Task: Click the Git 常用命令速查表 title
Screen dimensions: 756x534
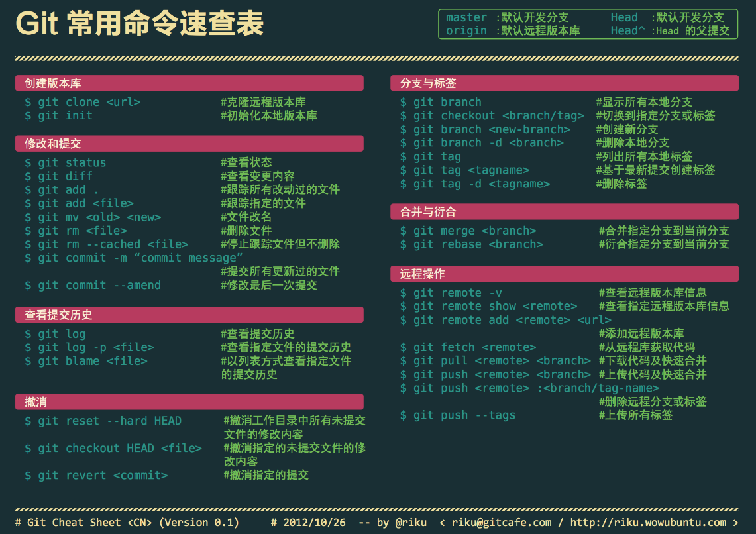Action: 140,23
